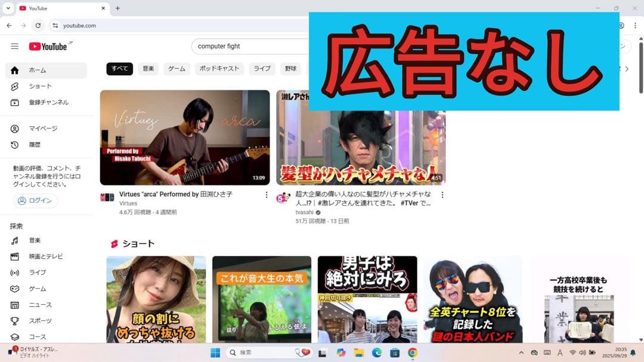Open News (ニュース) in explore section
The height and width of the screenshot is (362, 644).
click(46, 305)
